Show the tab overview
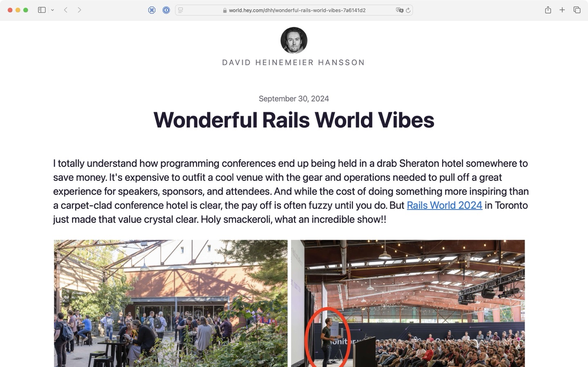Screen dimensions: 588x367 click(577, 10)
